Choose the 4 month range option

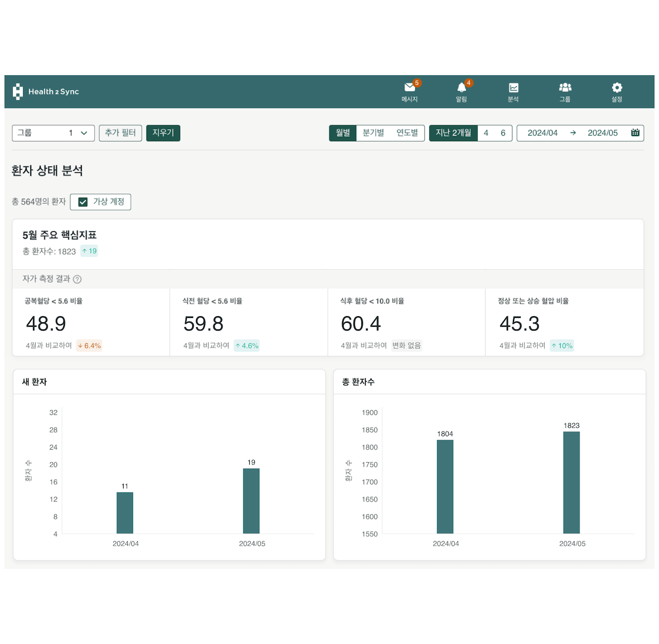tap(486, 133)
